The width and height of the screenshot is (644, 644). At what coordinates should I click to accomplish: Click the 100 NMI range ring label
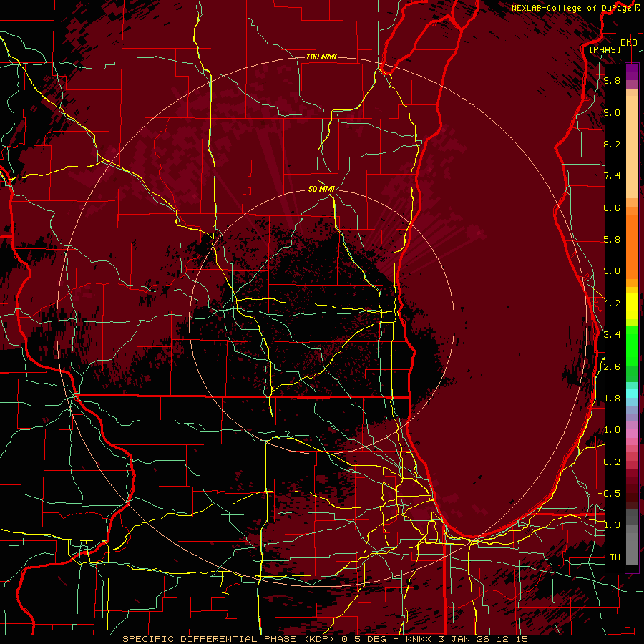tap(321, 57)
